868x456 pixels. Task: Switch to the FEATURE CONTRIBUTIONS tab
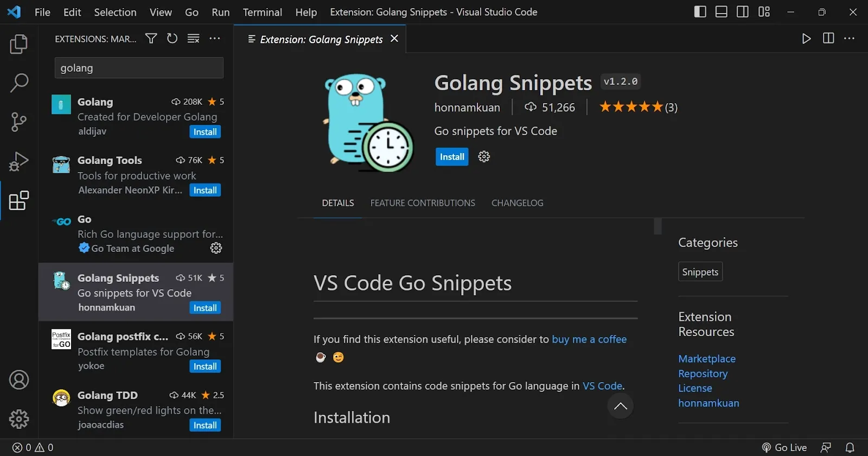pos(423,203)
